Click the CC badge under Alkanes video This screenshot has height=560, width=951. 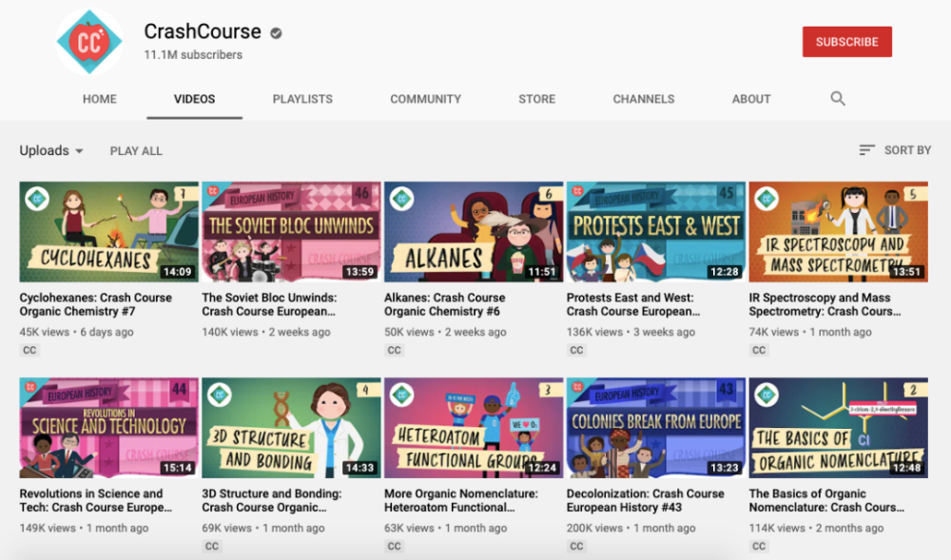(x=395, y=350)
